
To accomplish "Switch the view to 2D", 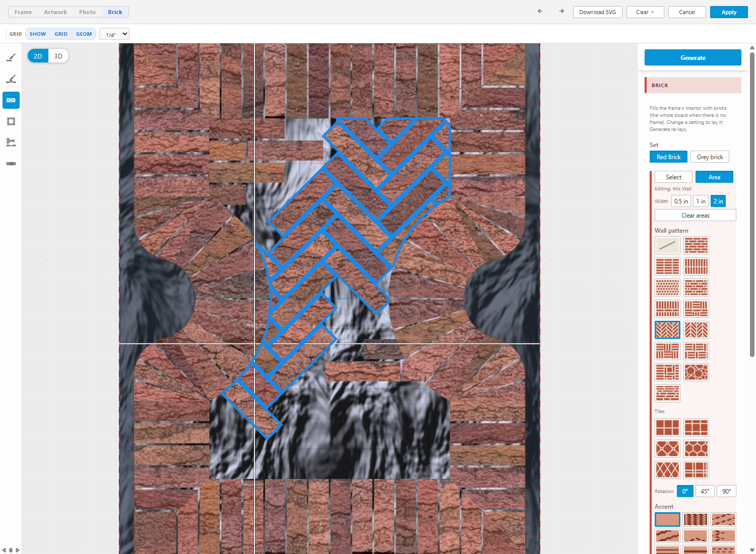I will [x=38, y=56].
